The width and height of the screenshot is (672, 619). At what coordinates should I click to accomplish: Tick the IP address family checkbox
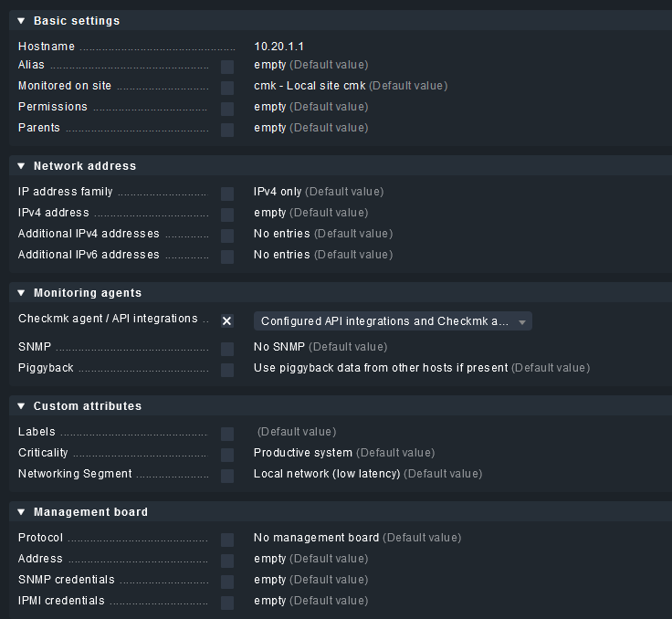point(227,194)
